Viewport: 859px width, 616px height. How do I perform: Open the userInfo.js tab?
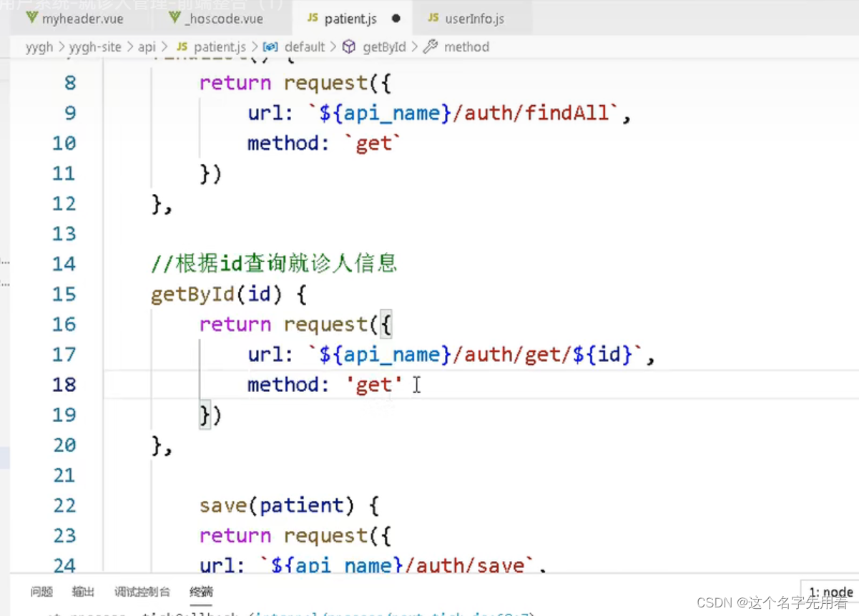point(474,19)
